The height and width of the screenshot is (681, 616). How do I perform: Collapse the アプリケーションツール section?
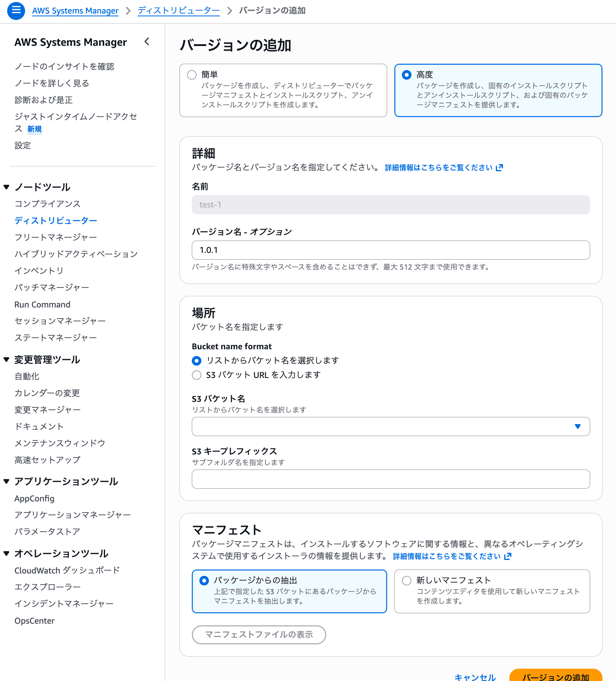coord(6,481)
